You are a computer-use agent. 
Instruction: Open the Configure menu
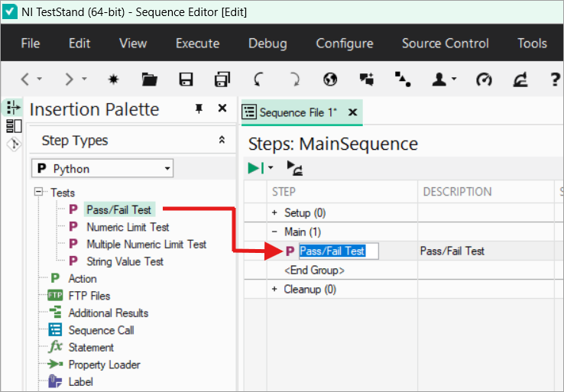[345, 44]
